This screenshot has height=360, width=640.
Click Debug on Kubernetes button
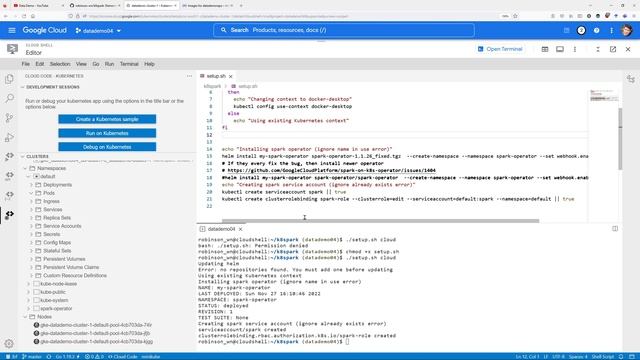pos(107,147)
